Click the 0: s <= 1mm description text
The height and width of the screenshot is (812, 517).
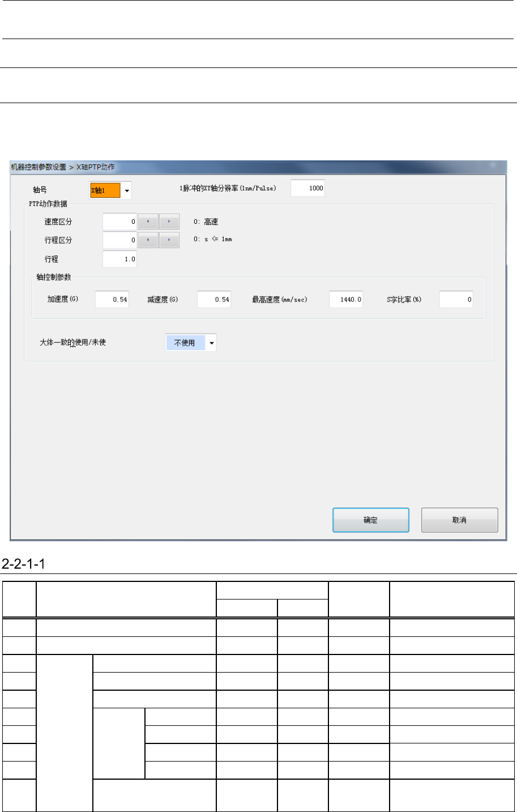213,239
